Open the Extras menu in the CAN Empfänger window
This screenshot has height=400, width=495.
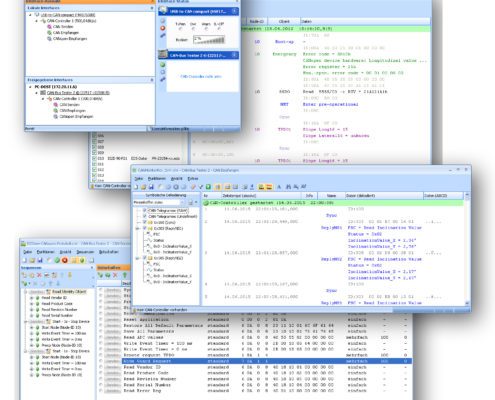193,179
